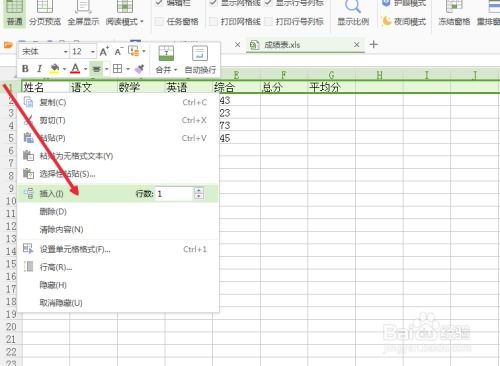
Task: Click the font color red A swatch
Action: click(75, 69)
